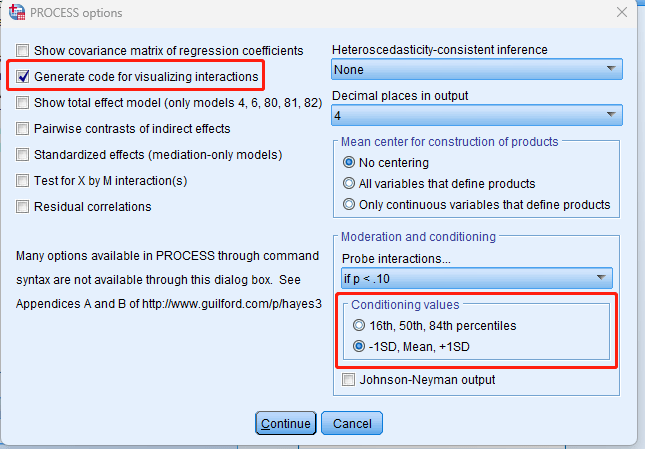
Task: Close the PROCESS options dialog
Action: pyautogui.click(x=621, y=12)
